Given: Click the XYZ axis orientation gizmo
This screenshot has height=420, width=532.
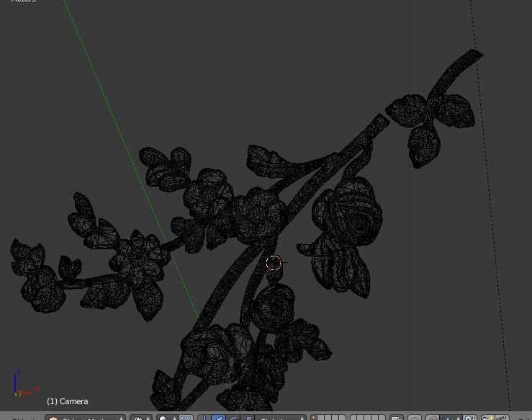Looking at the screenshot, I should [26, 383].
